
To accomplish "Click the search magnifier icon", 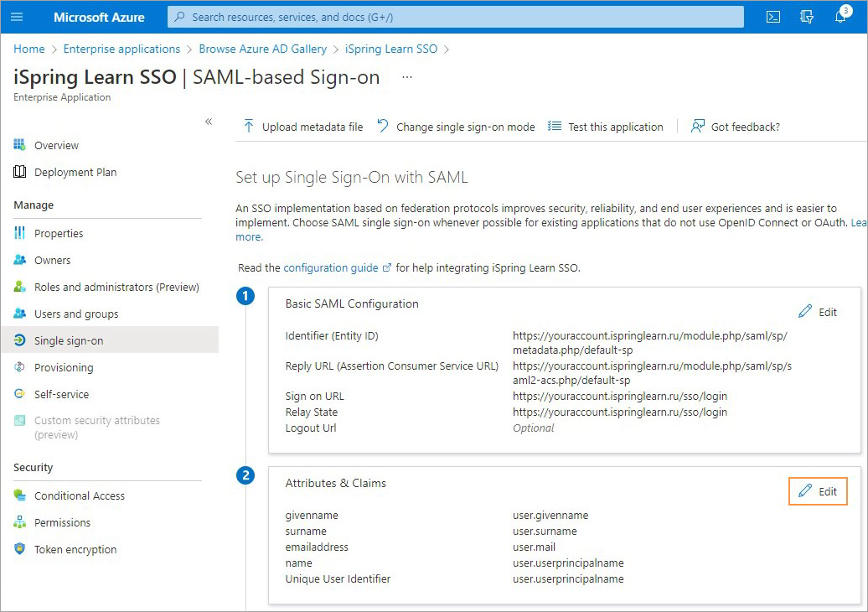I will [179, 17].
